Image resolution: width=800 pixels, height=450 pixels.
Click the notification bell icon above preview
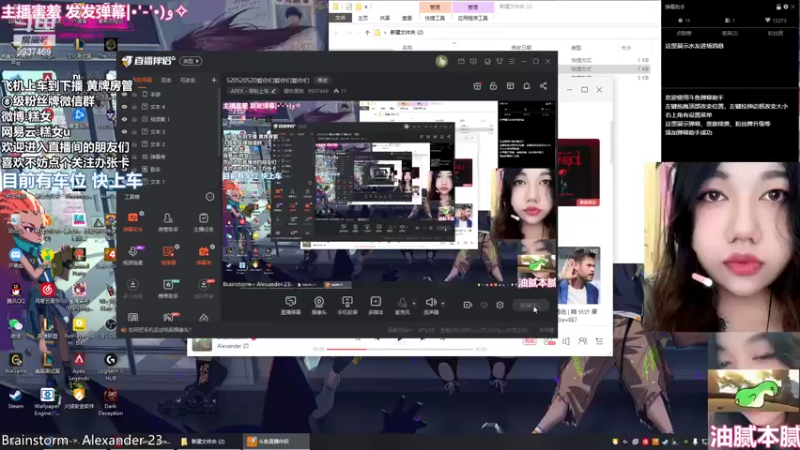527,86
